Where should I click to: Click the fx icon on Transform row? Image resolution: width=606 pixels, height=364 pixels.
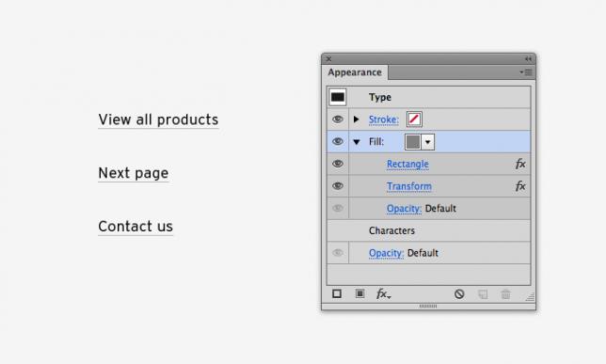[x=520, y=186]
